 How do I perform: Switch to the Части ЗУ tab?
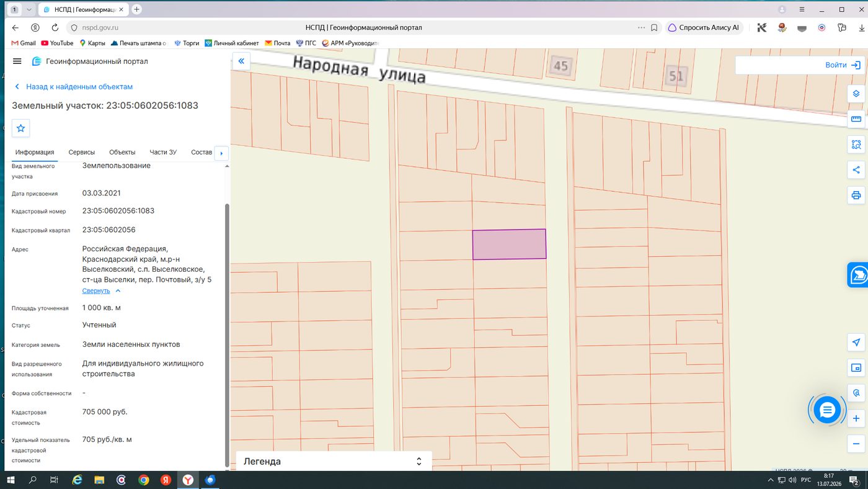point(163,152)
